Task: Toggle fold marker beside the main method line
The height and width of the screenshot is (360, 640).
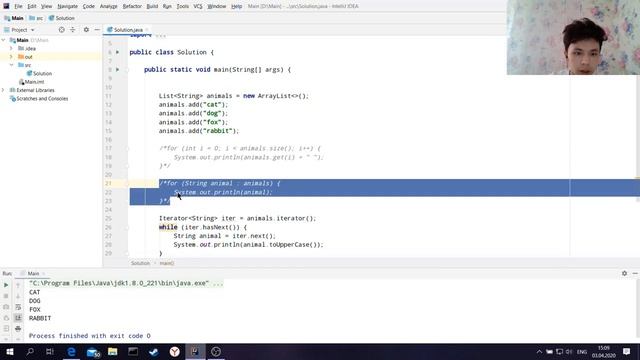Action: point(127,70)
